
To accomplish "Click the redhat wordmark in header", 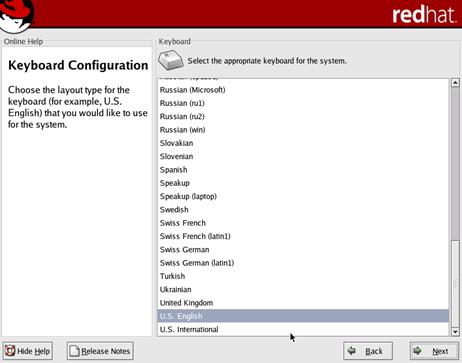I will coord(424,15).
